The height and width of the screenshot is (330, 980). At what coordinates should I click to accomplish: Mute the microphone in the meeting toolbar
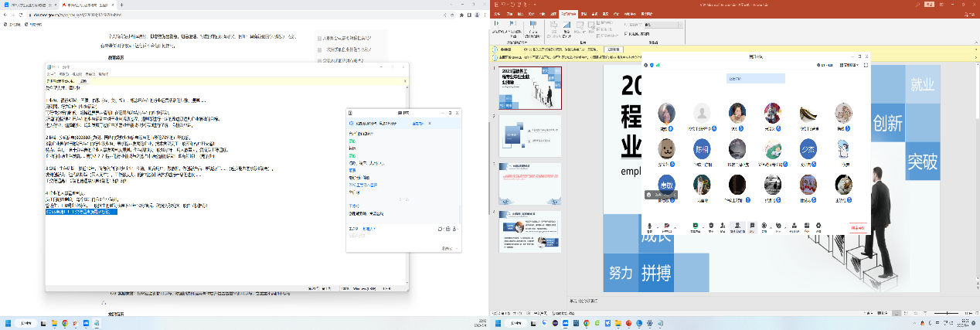coord(650,226)
